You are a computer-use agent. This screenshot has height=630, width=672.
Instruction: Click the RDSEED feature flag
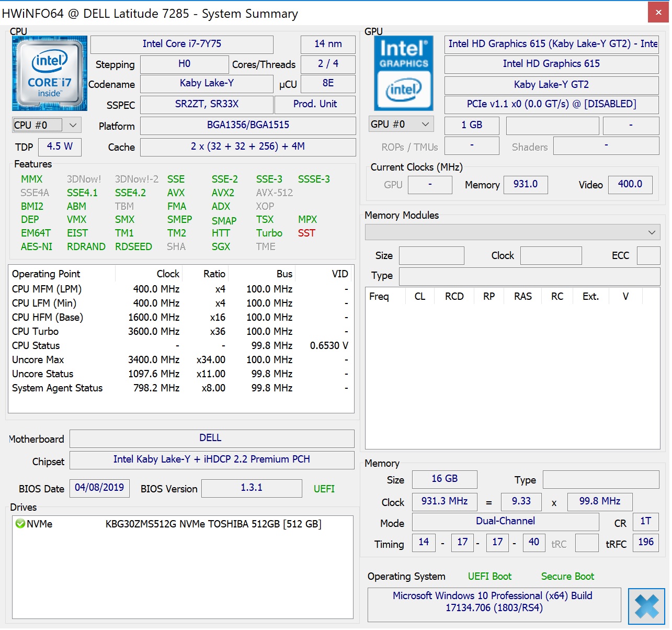coord(133,246)
